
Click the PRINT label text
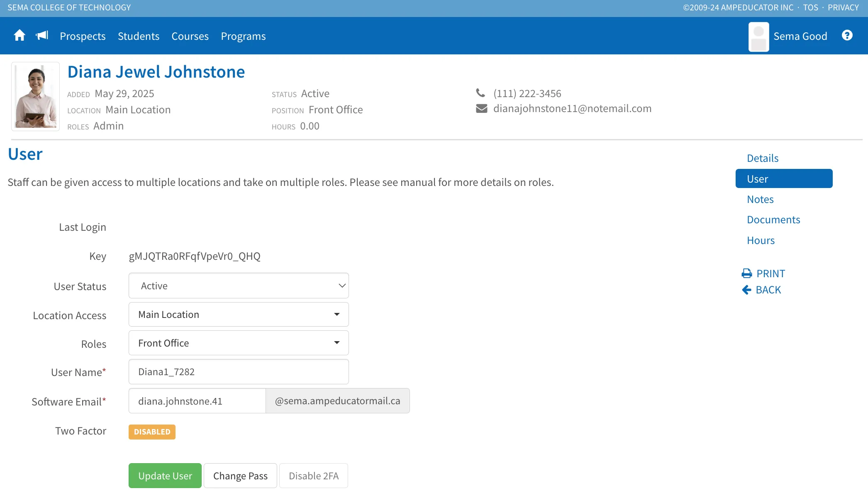pos(770,273)
